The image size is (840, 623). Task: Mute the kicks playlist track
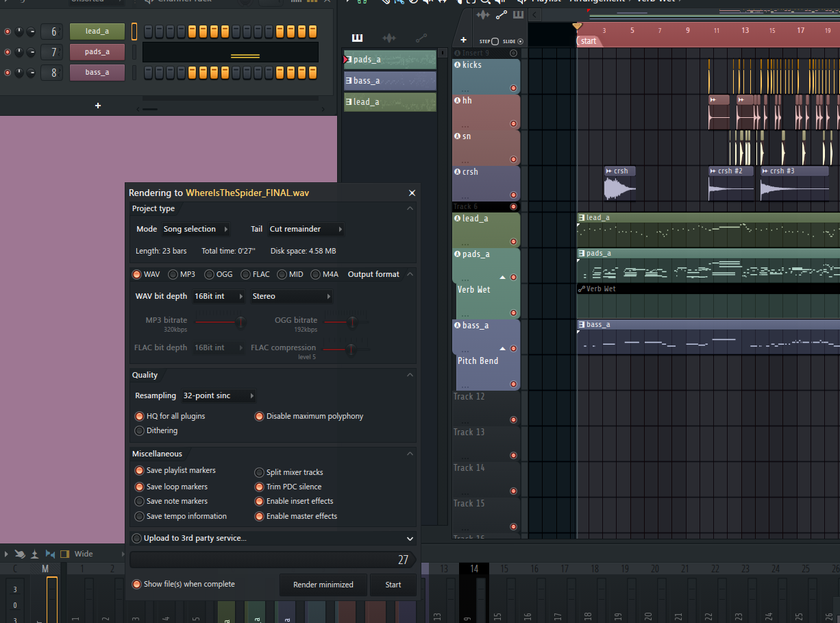[x=513, y=88]
